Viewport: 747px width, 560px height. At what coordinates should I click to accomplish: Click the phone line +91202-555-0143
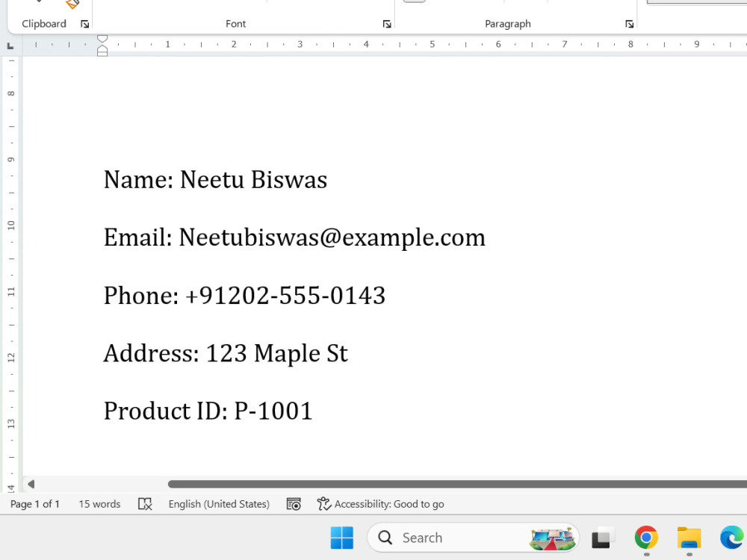244,295
